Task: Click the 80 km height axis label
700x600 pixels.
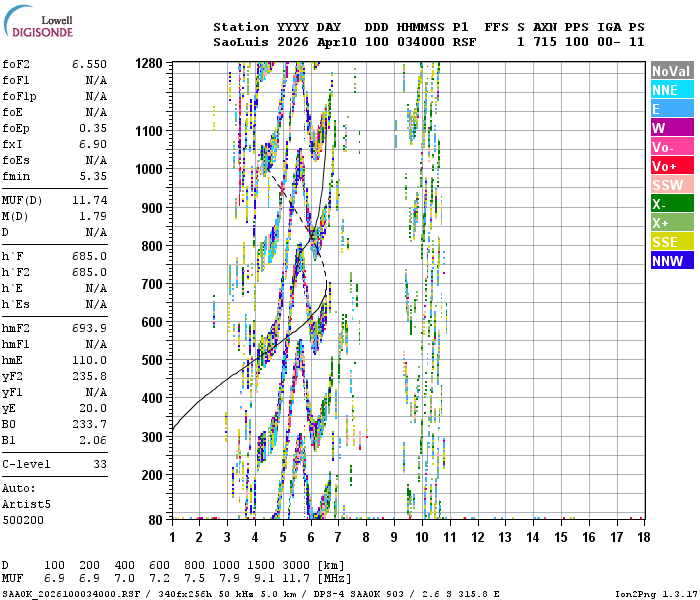Action: click(x=155, y=520)
